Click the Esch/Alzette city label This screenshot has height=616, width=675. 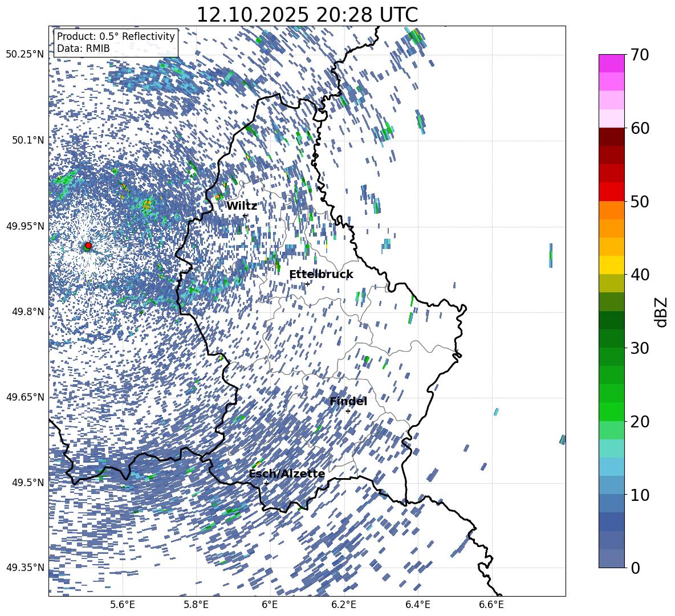coord(287,474)
